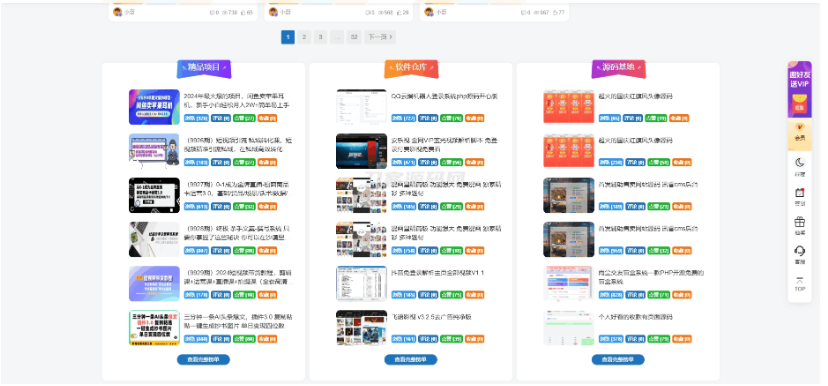The height and width of the screenshot is (386, 828).
Task: Open the QQ云端机器人登录系统 title link
Action: [445, 97]
